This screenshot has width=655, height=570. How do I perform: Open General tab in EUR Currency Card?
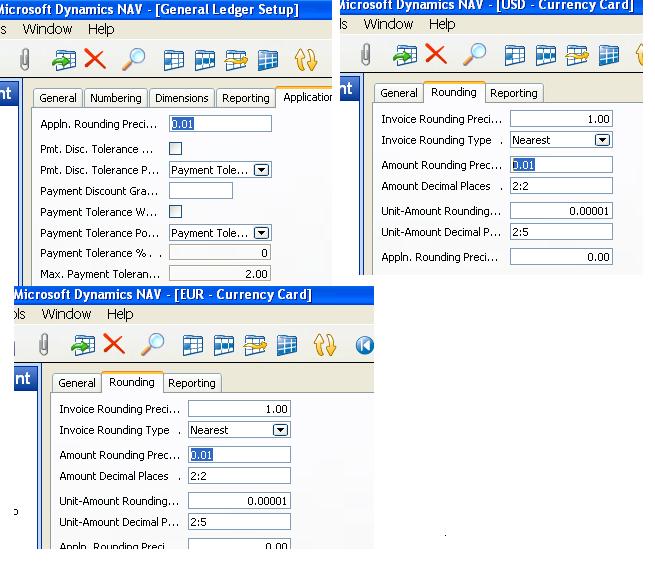pos(77,383)
